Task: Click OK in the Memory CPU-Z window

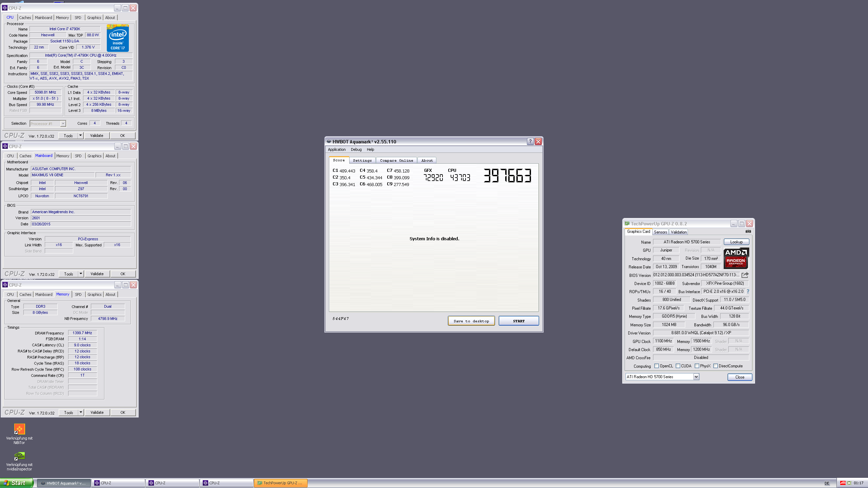Action: coord(123,412)
